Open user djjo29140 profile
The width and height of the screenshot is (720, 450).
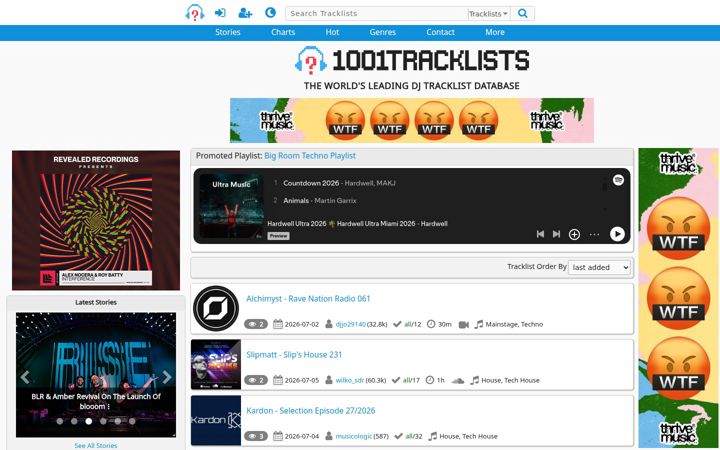[x=351, y=324]
